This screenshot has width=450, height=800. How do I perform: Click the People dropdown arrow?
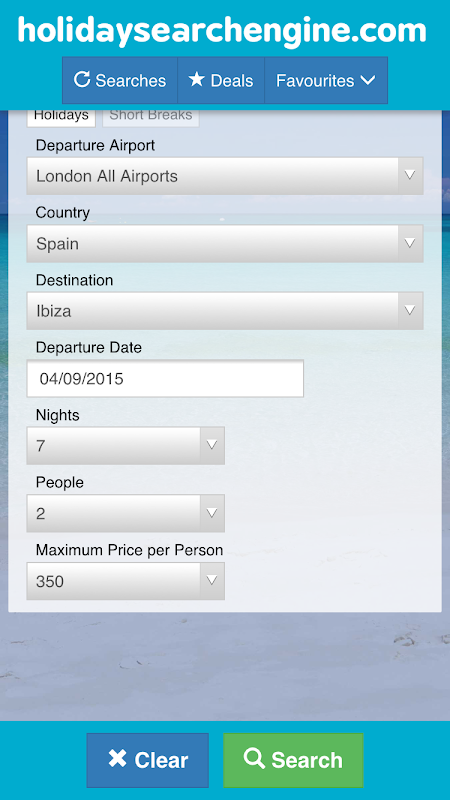pos(212,513)
